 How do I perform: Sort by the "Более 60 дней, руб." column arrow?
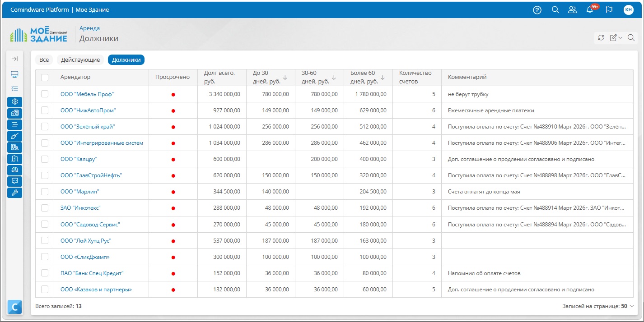pos(383,78)
